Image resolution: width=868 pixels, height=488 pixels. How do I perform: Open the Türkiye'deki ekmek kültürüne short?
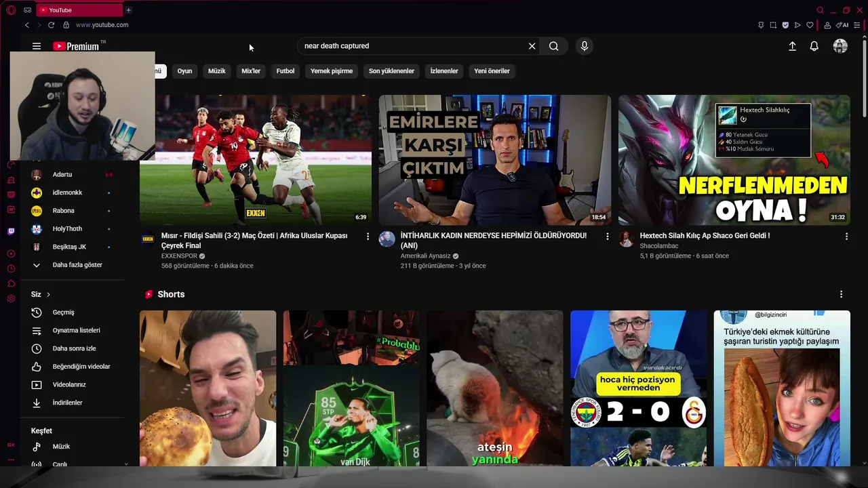tap(782, 388)
